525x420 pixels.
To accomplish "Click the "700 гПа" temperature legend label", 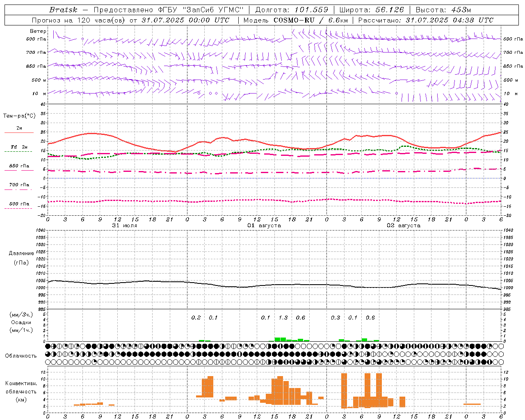I will pyautogui.click(x=19, y=185).
